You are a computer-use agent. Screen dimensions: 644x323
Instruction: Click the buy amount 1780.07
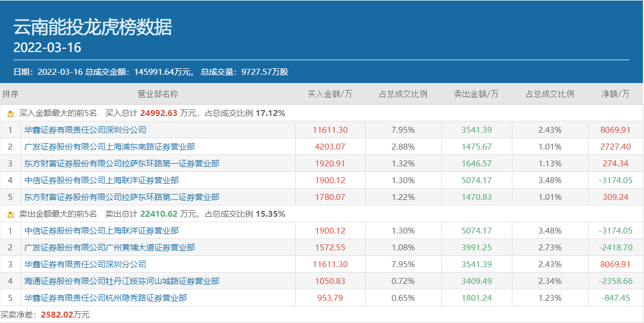coord(330,197)
